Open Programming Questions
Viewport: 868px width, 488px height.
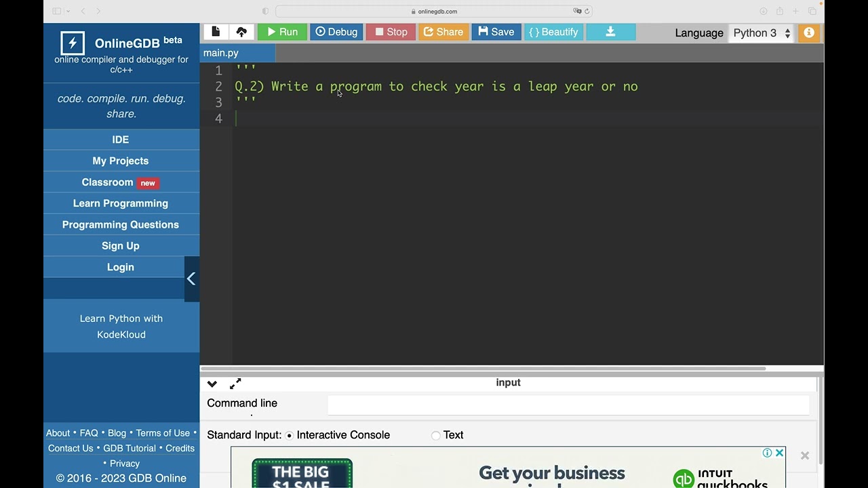click(x=121, y=224)
